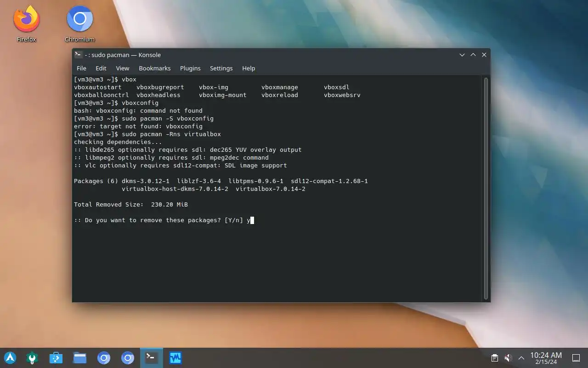Click the Konsole vertical scrollbar
This screenshot has height=368, width=588.
486,189
